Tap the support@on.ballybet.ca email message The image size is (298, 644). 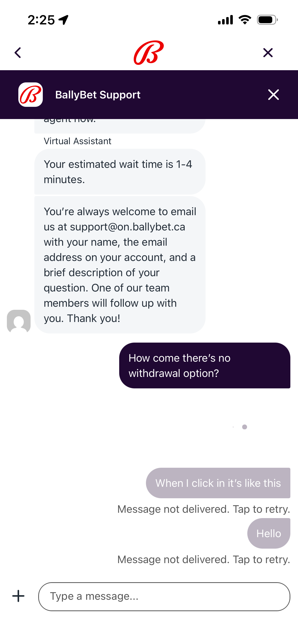(120, 265)
